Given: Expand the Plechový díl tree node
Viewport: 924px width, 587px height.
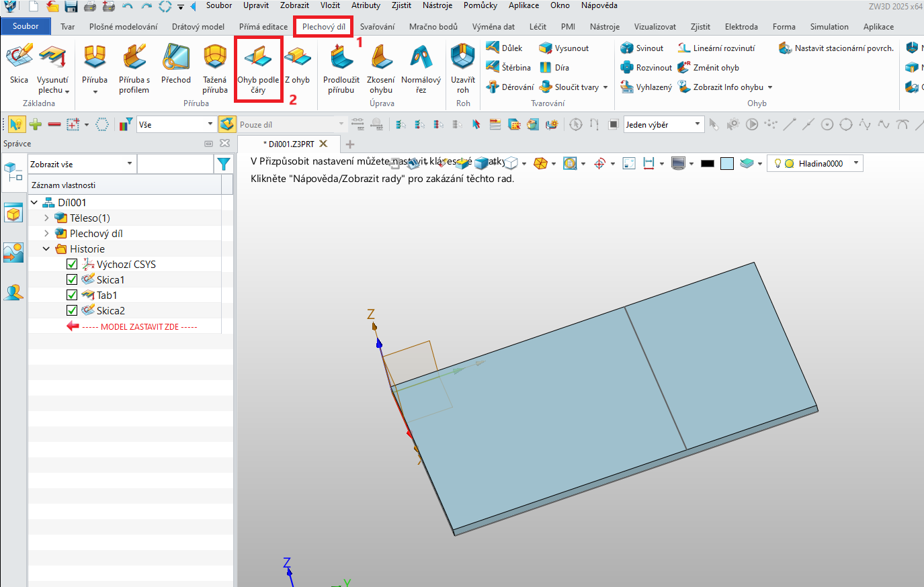Looking at the screenshot, I should (46, 233).
